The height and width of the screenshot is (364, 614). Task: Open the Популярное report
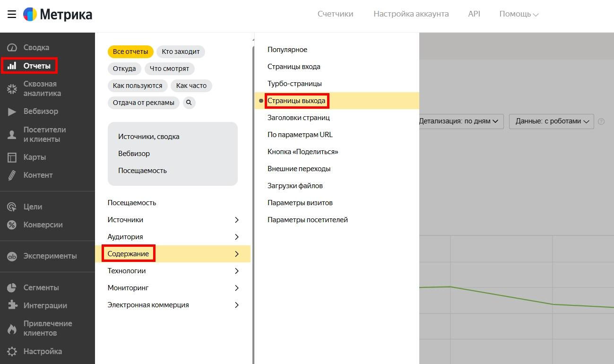[x=287, y=50]
